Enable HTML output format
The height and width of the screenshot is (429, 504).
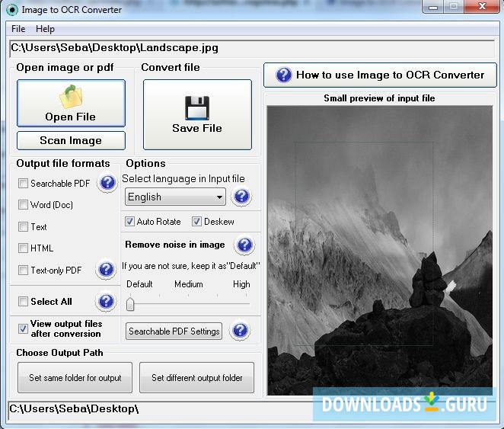coord(23,248)
